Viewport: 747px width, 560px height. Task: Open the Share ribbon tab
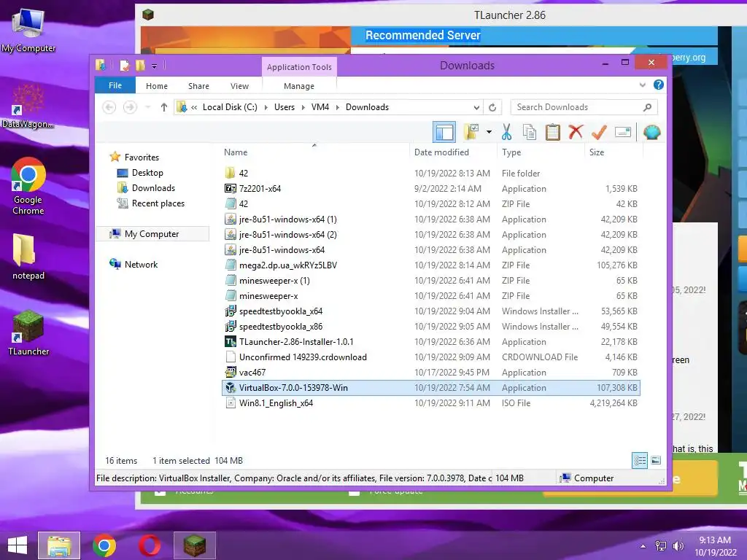(x=198, y=86)
